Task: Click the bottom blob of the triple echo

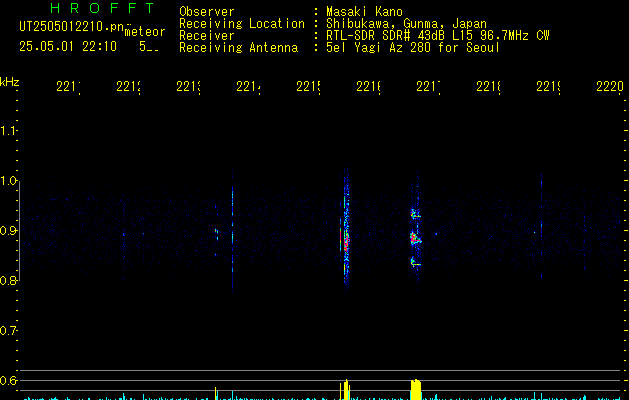Action: point(415,262)
